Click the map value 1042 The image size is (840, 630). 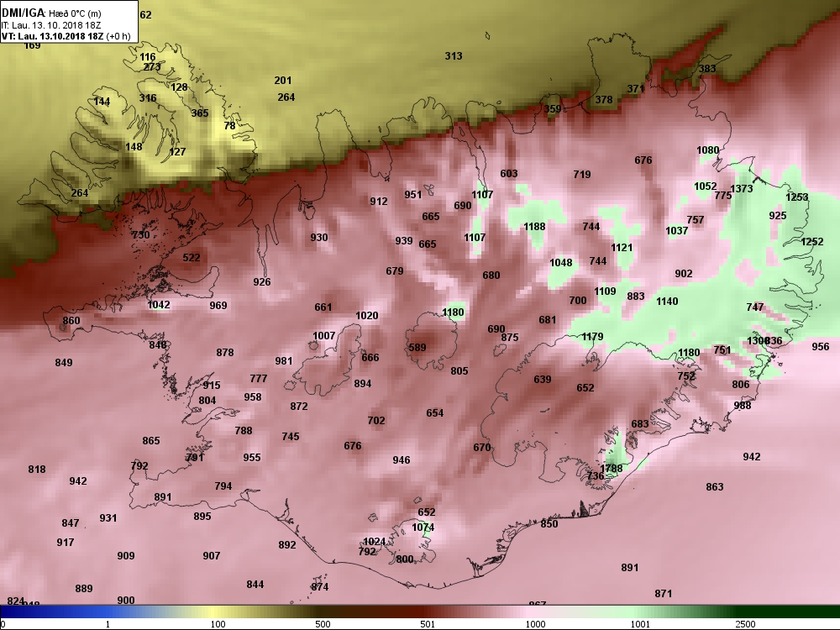[x=159, y=304]
